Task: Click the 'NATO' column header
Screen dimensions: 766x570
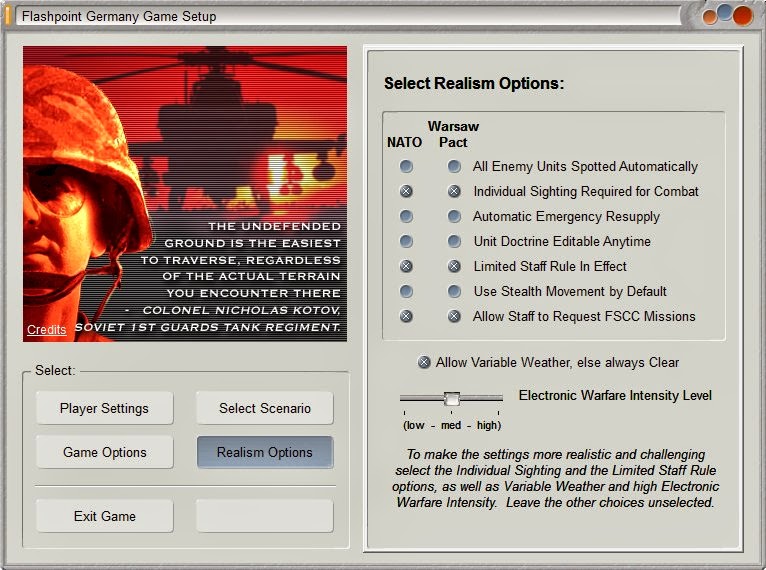Action: tap(404, 143)
